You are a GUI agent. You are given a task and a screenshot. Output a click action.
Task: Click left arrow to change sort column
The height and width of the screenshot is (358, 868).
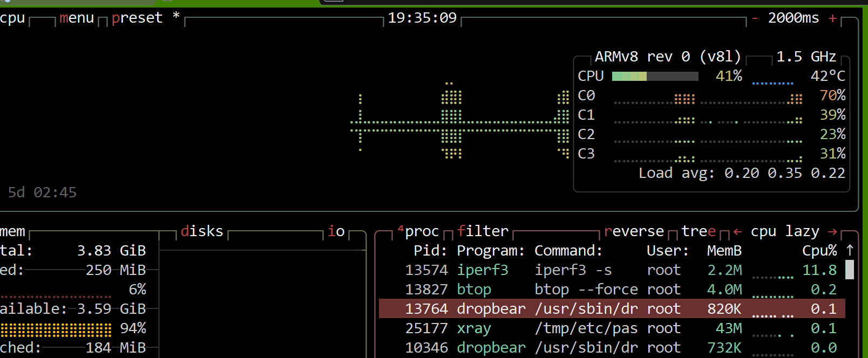737,232
